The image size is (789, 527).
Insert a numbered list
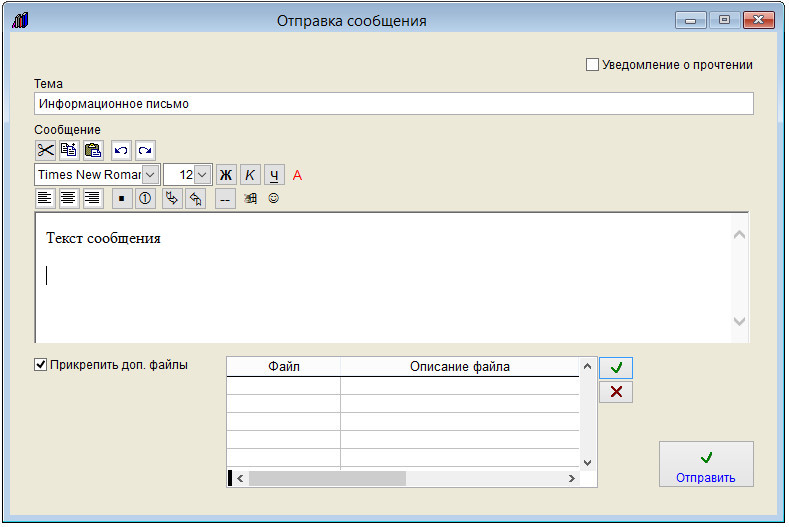pyautogui.click(x=145, y=199)
